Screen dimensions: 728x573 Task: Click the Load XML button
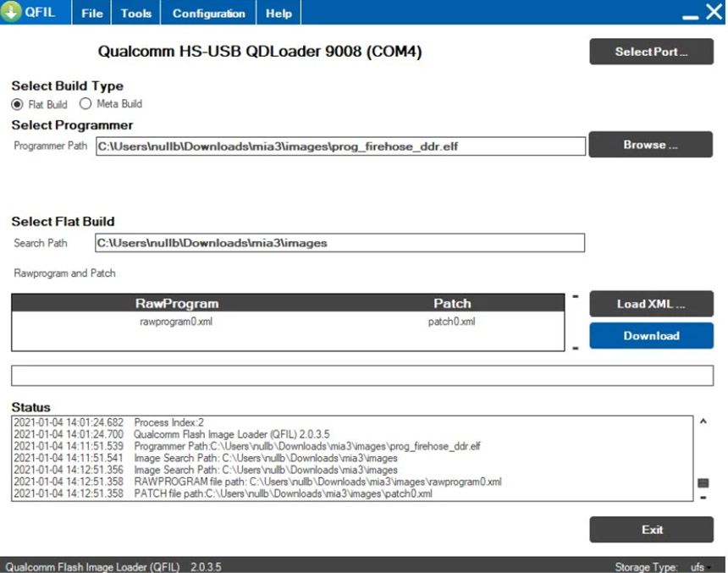[651, 304]
